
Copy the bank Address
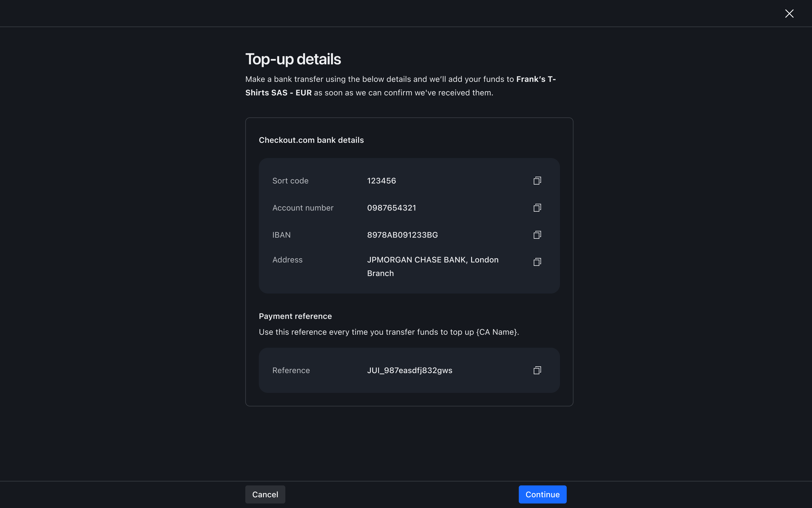pyautogui.click(x=537, y=262)
